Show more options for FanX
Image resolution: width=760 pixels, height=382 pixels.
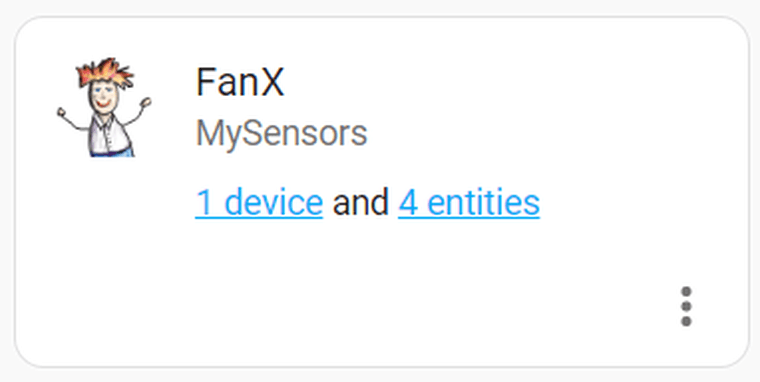tap(686, 306)
